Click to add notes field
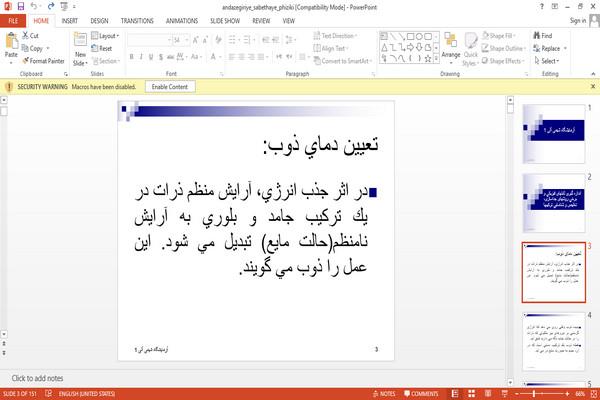Viewport: 600px width, 400px height. click(253, 378)
